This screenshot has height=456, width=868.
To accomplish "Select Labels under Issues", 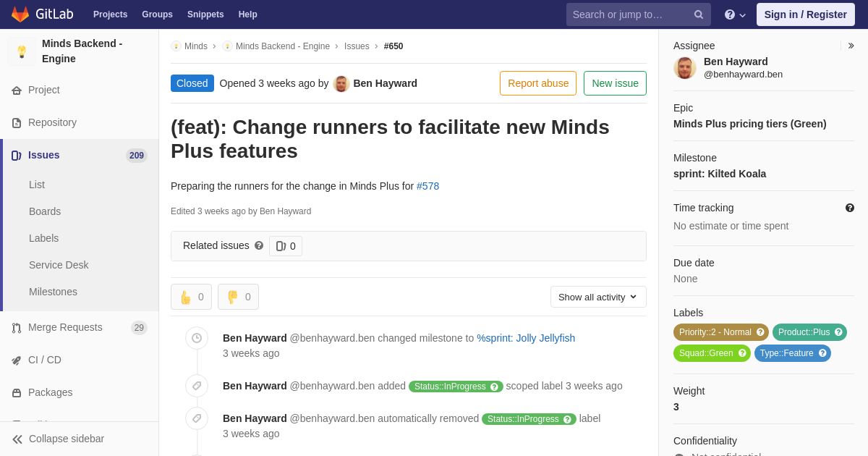I will pos(43,238).
